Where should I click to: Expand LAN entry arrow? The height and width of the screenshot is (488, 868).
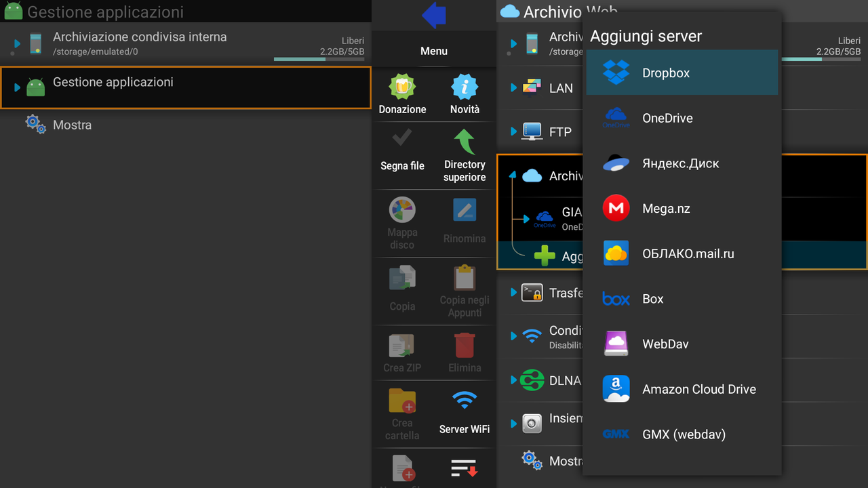click(513, 87)
